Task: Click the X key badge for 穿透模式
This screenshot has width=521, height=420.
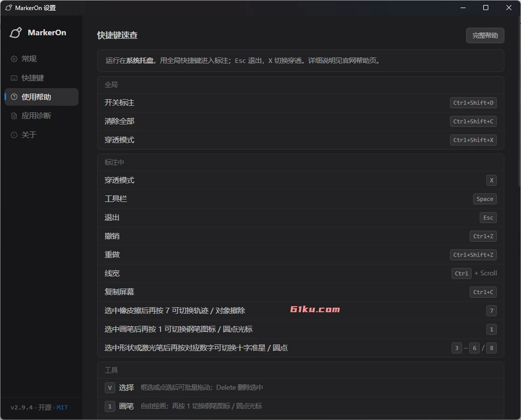Action: coord(491,180)
